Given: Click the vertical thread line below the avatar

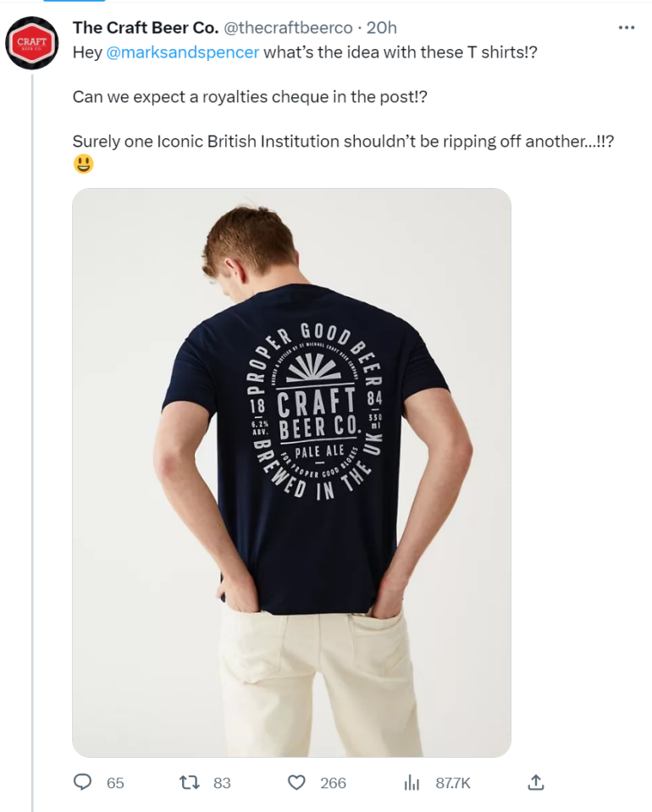Looking at the screenshot, I should pyautogui.click(x=32, y=423).
